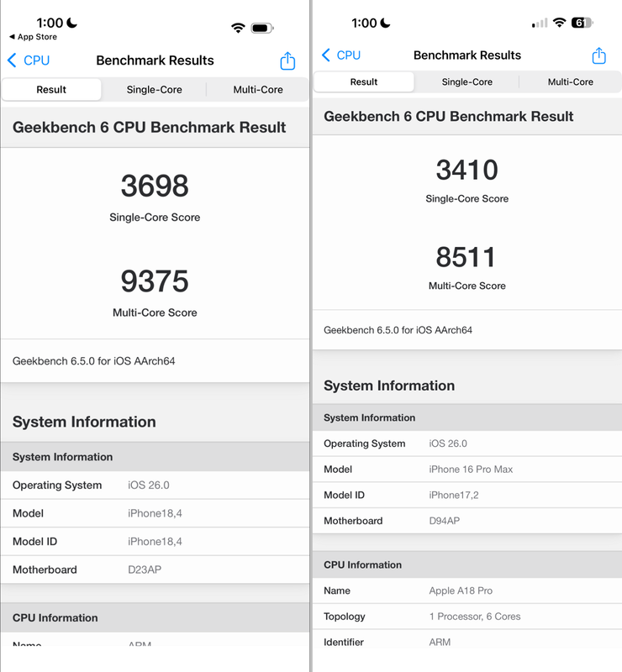Tap multi-core score 8511

(x=466, y=257)
